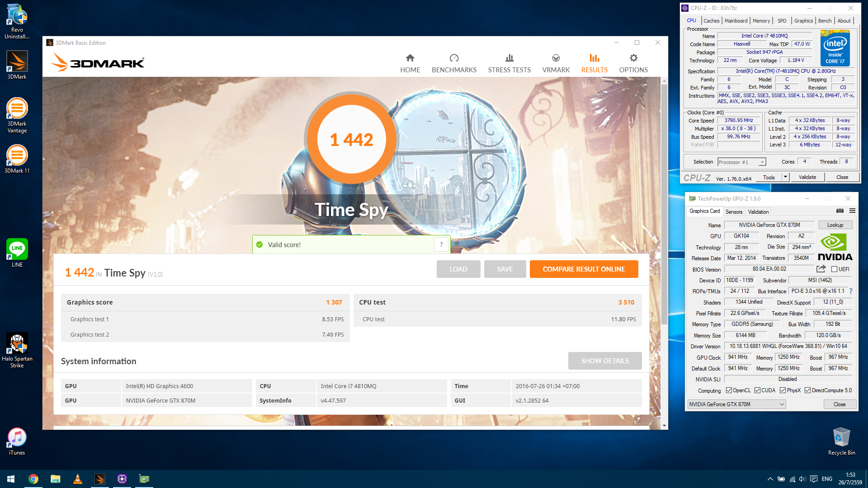Click the Home house icon

pos(410,58)
